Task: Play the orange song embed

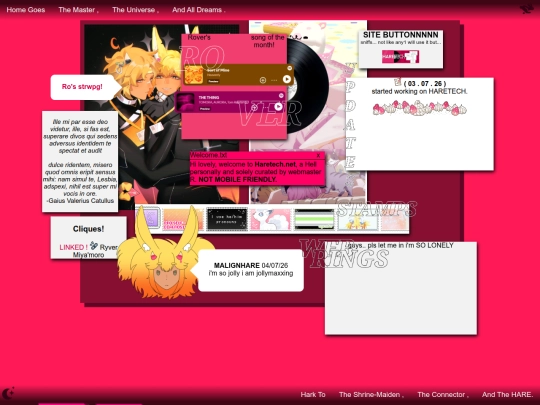Action: 287,79
